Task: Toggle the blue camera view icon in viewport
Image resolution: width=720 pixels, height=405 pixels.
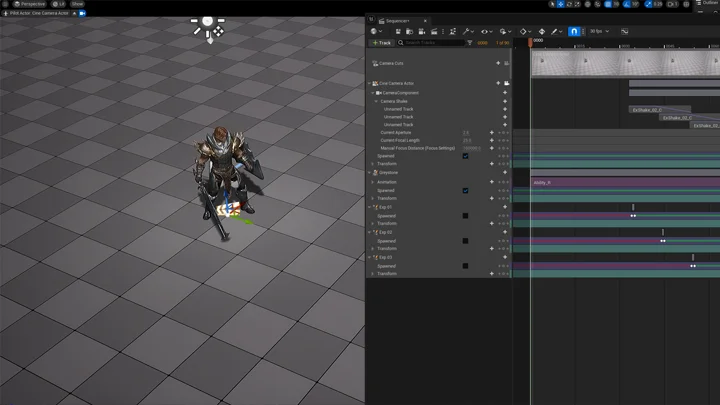Action: point(83,13)
